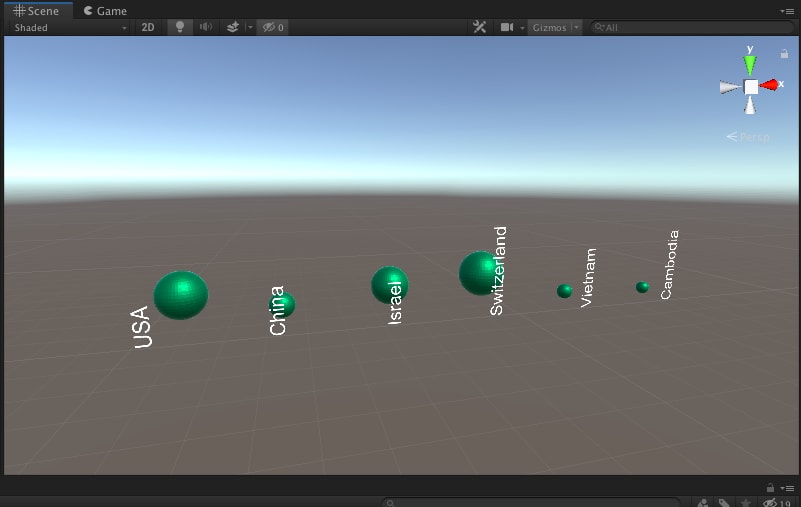Click the USA text label
Screen dimensions: 801x507
[142, 327]
